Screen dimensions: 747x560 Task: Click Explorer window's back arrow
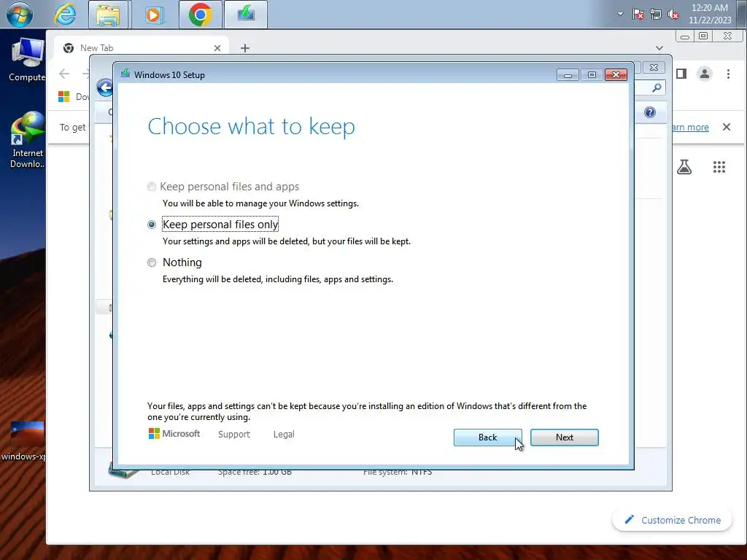(105, 87)
